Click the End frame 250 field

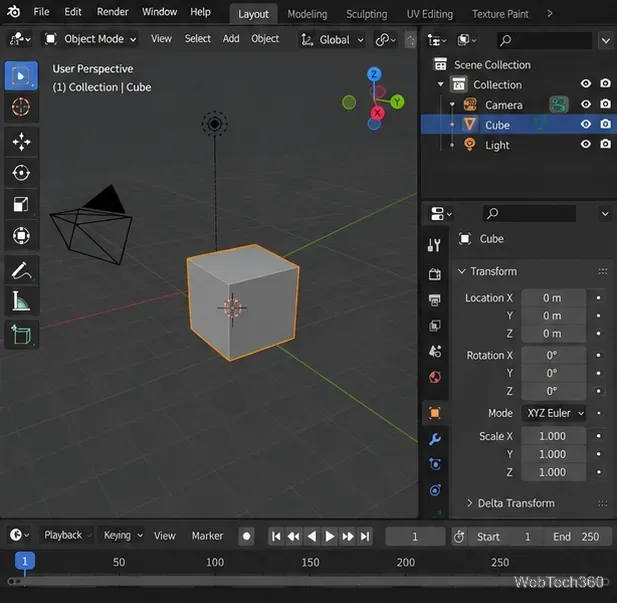[577, 536]
